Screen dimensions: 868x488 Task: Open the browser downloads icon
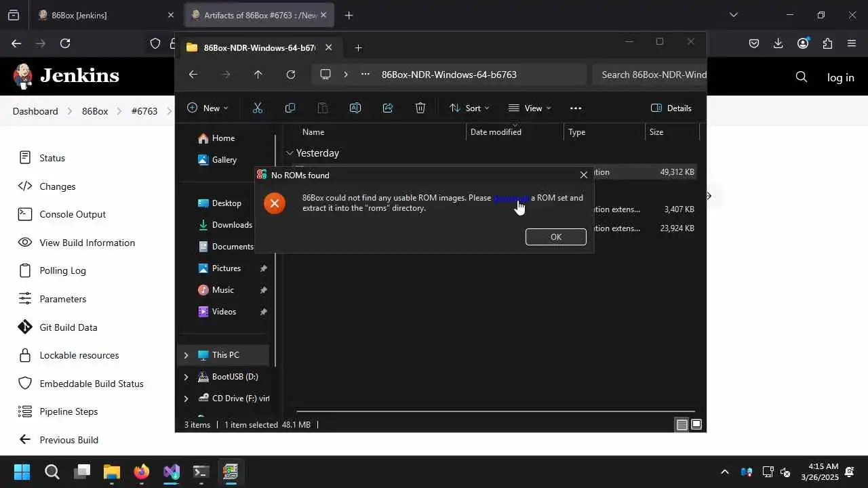pos(778,43)
